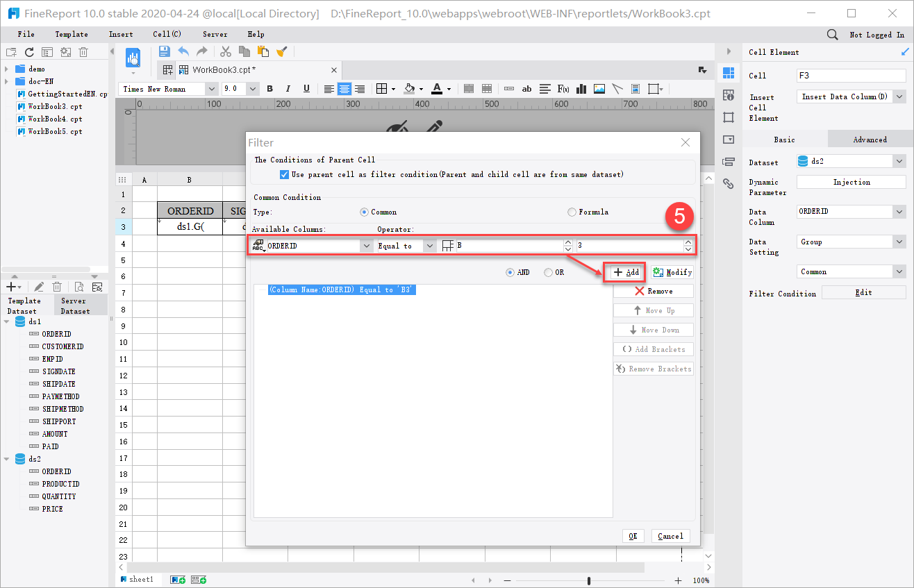Confirm the Filter dialog with OK

coord(633,536)
